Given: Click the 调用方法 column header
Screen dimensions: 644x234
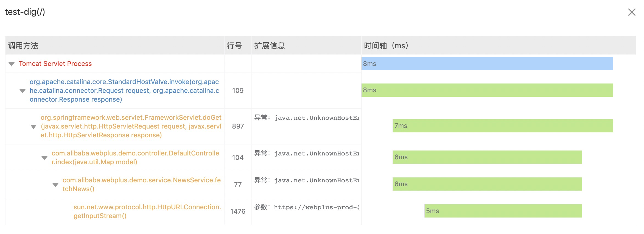Looking at the screenshot, I should pyautogui.click(x=23, y=46).
